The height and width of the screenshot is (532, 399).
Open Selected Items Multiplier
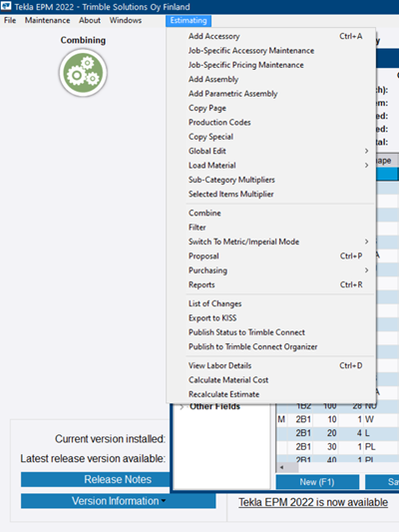(x=271, y=194)
